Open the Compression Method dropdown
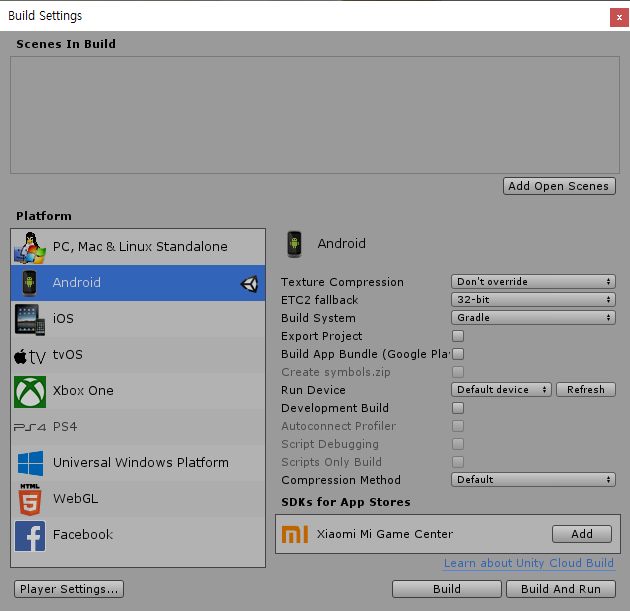This screenshot has width=630, height=611. click(533, 480)
